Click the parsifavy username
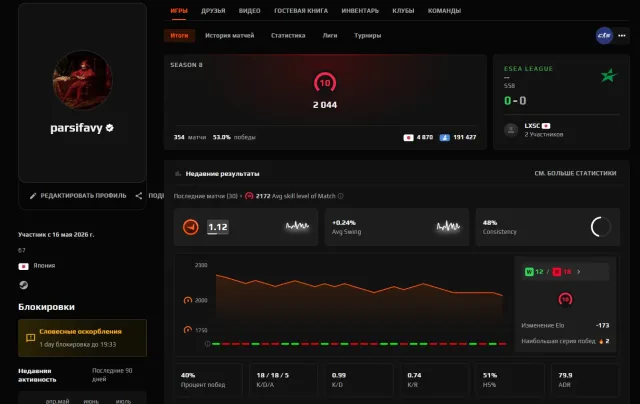The width and height of the screenshot is (640, 404). point(76,128)
